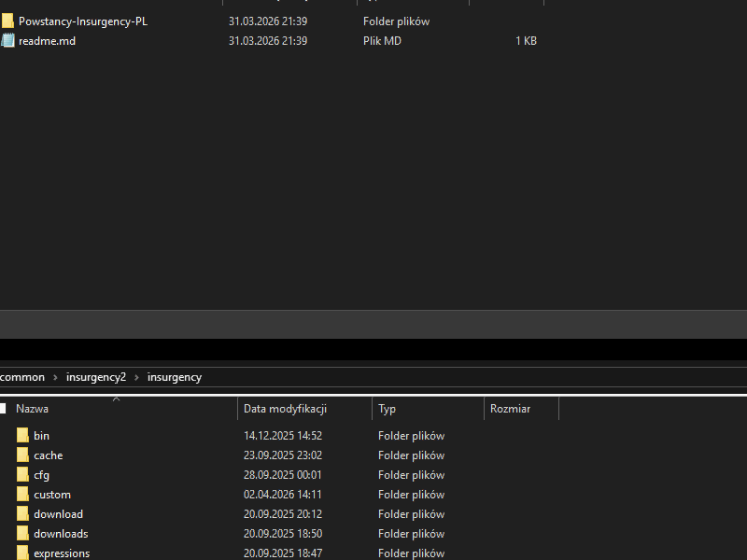Click the insurgency segment in address bar
Viewport: 747px width, 560px height.
(x=174, y=378)
